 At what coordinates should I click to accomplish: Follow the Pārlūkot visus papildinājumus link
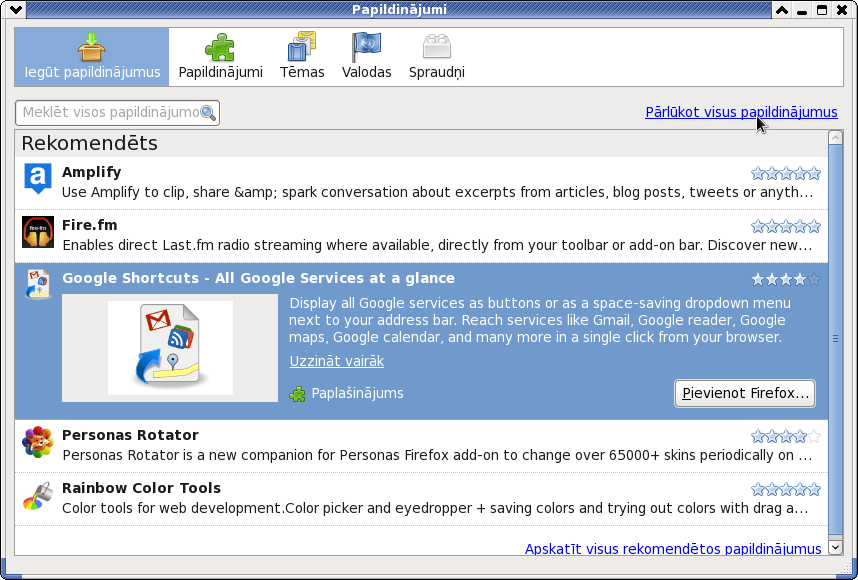point(741,112)
